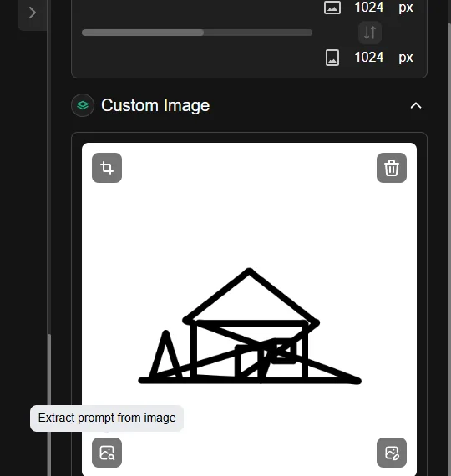Swap width and height dimensions

click(x=370, y=33)
